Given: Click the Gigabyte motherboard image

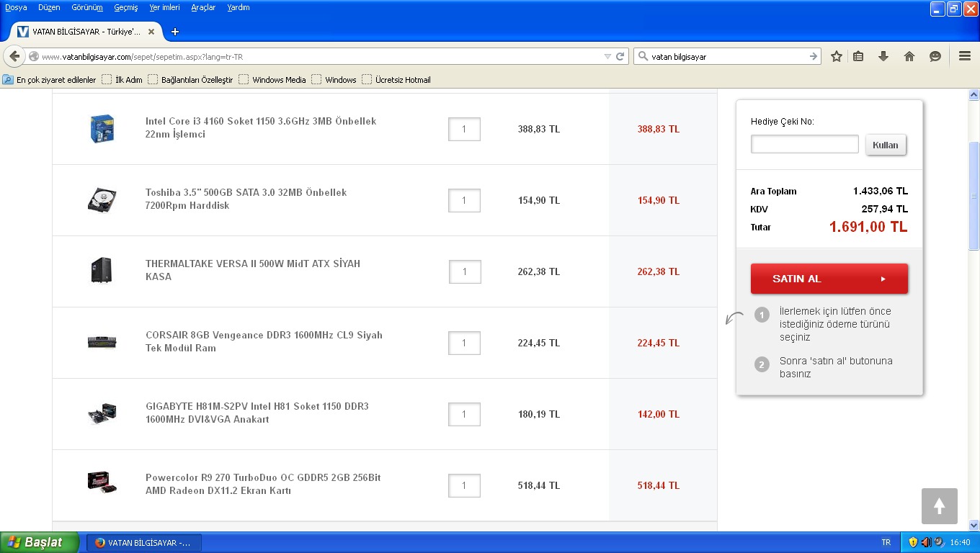Looking at the screenshot, I should click(102, 414).
